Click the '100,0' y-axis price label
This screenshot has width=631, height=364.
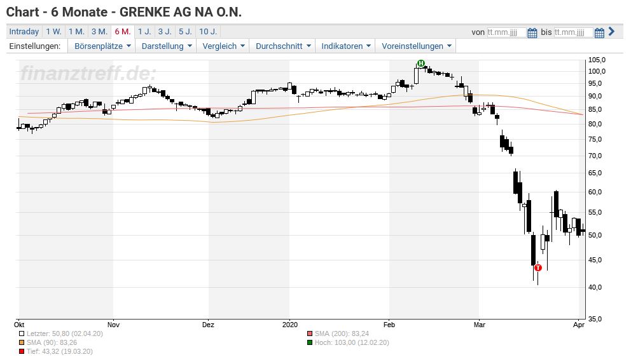[597, 72]
